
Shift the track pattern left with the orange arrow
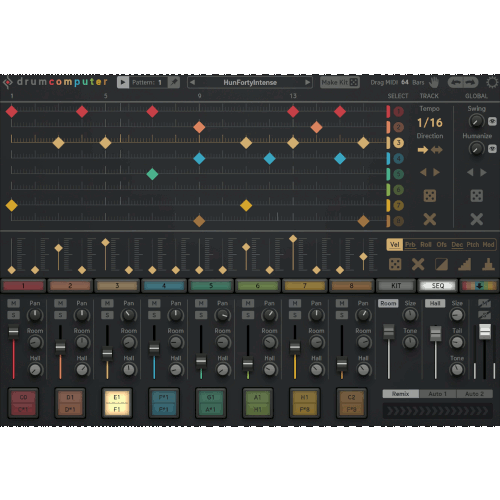tap(423, 172)
